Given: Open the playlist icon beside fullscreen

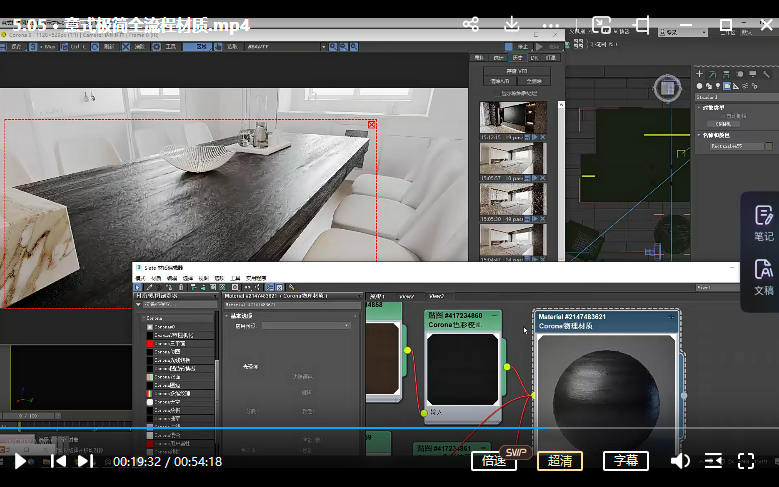Looking at the screenshot, I should click(x=713, y=461).
